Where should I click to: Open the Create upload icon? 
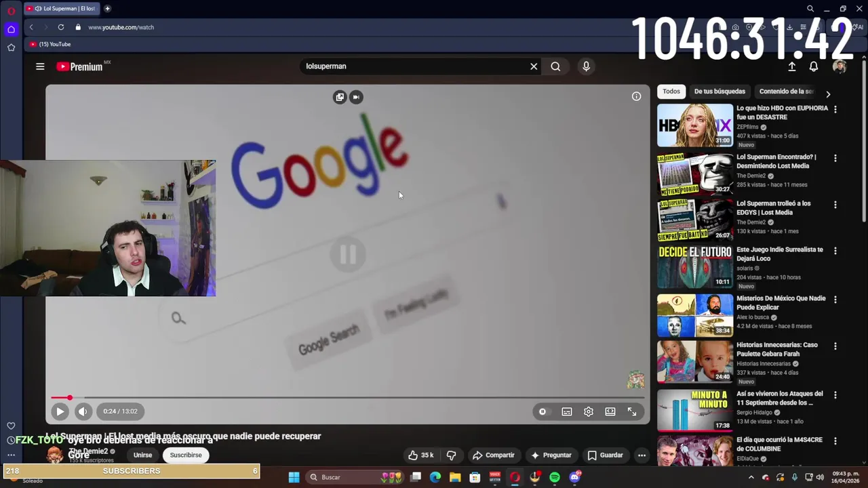click(x=791, y=66)
